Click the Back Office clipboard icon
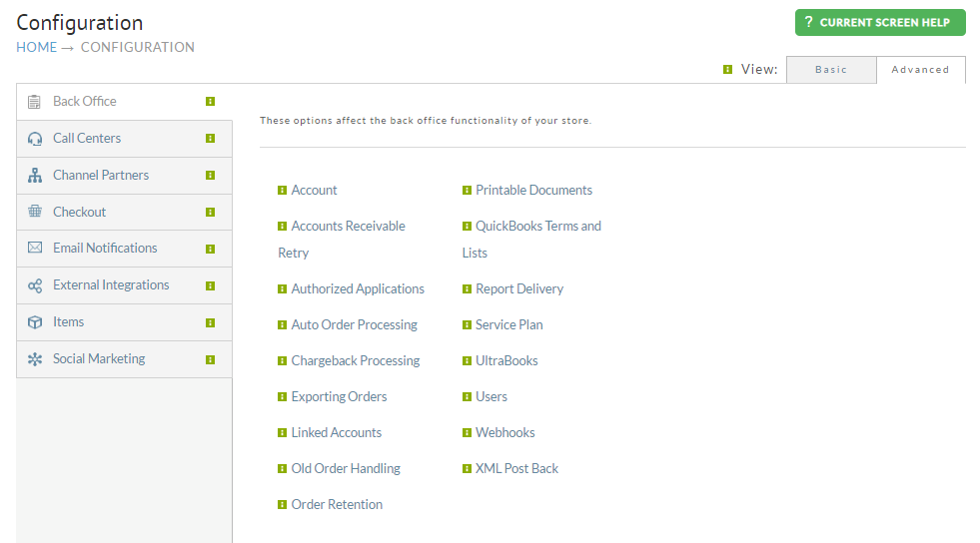980x543 pixels. (x=34, y=101)
